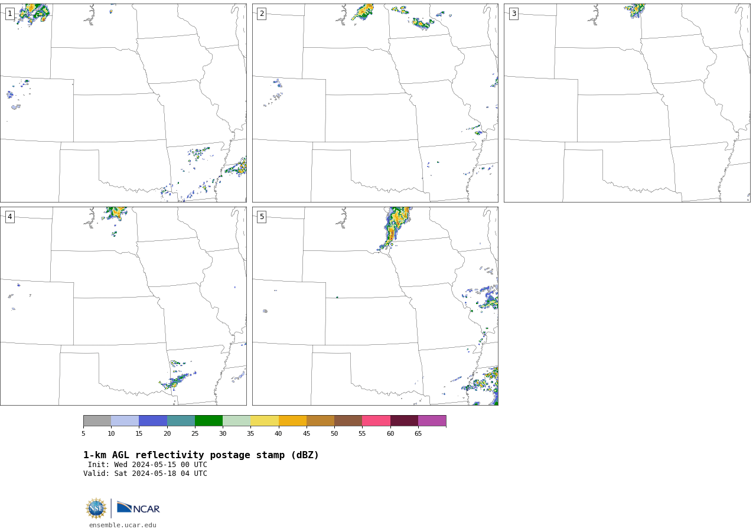This screenshot has height=532, width=756.
Task: Click the ensemble.ucar.edu text
Action: pos(123,525)
